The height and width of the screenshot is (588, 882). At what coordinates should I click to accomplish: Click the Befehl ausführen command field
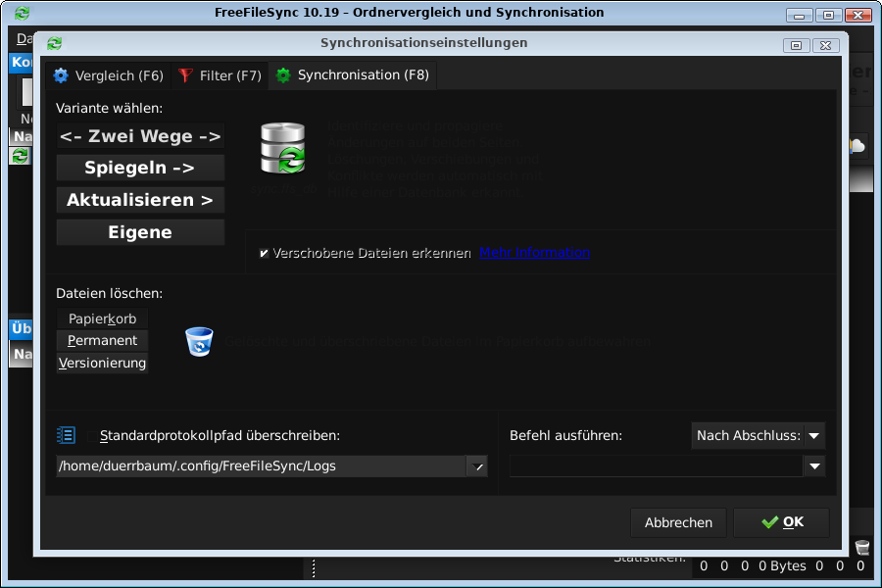656,465
